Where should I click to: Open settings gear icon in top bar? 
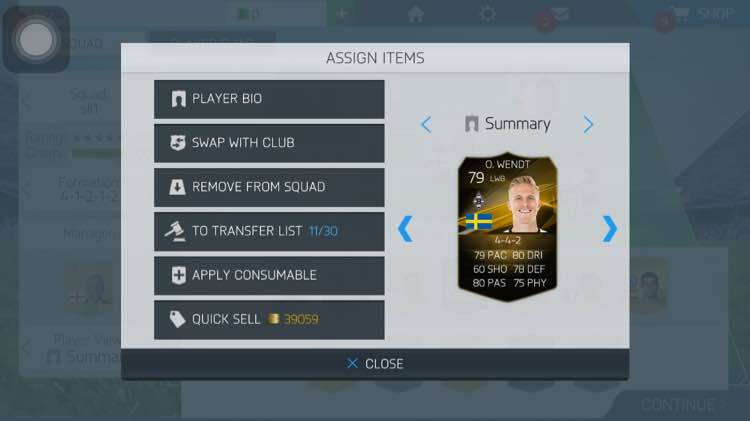[x=487, y=13]
